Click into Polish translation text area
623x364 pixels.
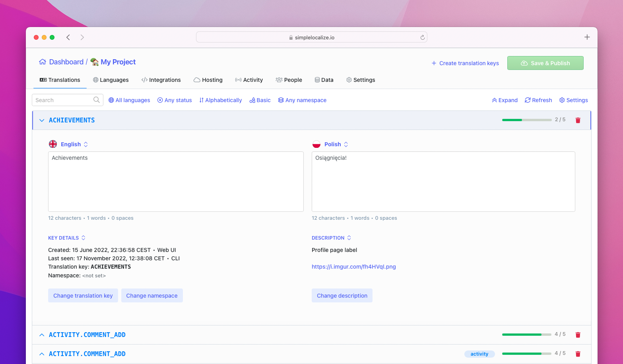(443, 182)
